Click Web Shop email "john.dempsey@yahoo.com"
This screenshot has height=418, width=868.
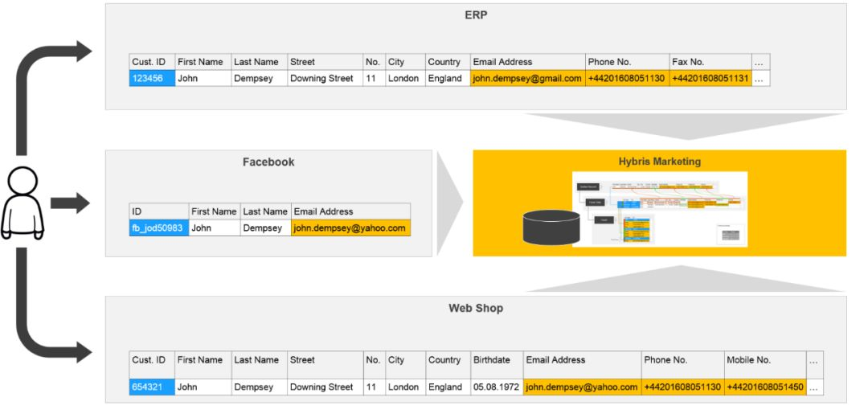pyautogui.click(x=583, y=387)
